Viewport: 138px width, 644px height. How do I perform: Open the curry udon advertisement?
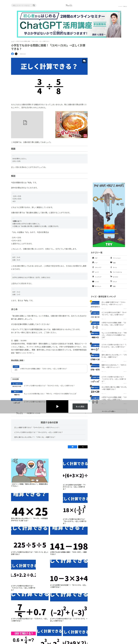tap(71, 125)
